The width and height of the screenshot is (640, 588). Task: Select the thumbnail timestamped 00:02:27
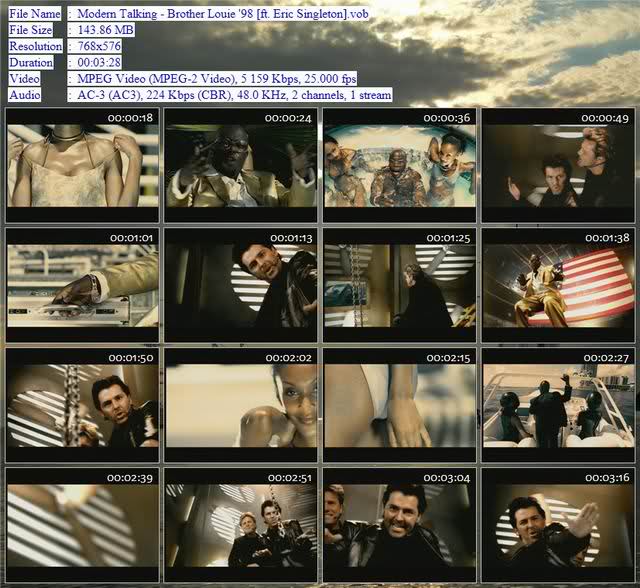[x=558, y=405]
